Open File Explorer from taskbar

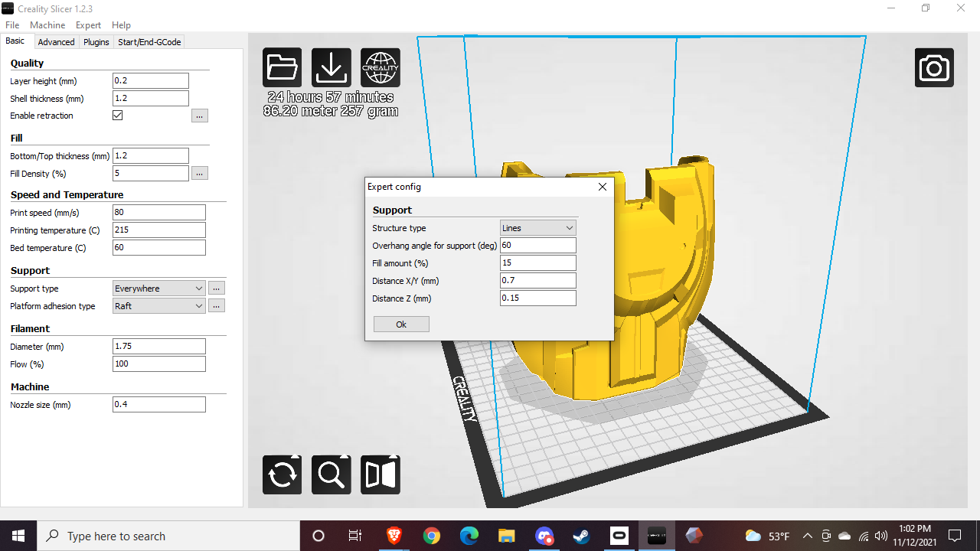(507, 536)
